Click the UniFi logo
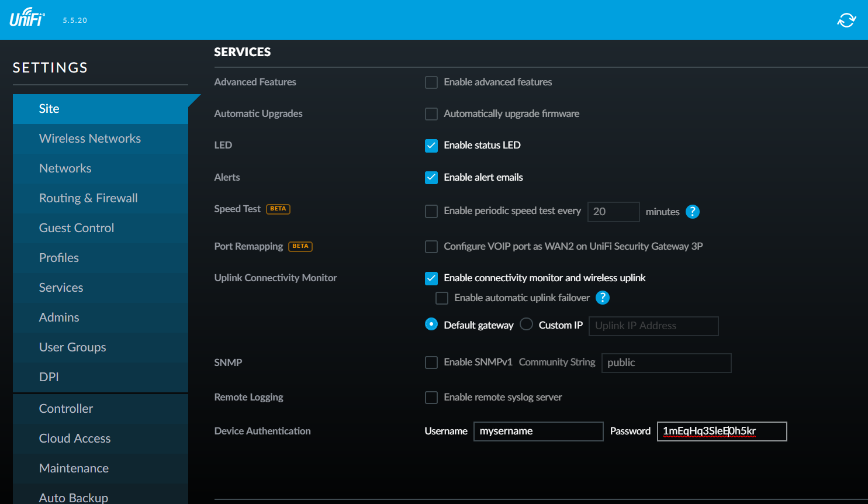 pyautogui.click(x=27, y=18)
